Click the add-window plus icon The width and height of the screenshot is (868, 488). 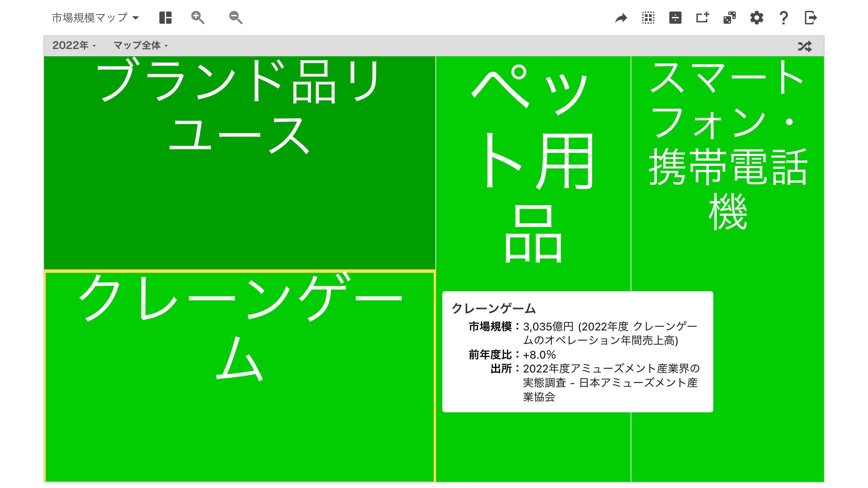point(703,18)
